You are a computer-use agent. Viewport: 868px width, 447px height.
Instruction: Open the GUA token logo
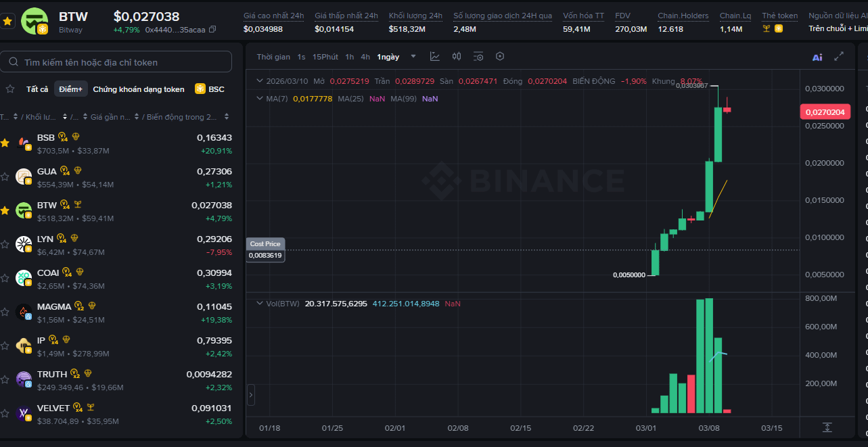pyautogui.click(x=24, y=177)
